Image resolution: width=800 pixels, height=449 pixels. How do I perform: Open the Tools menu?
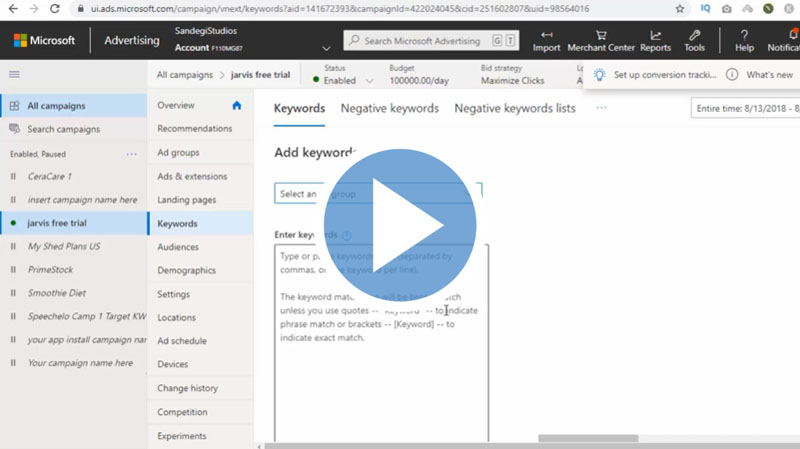694,41
